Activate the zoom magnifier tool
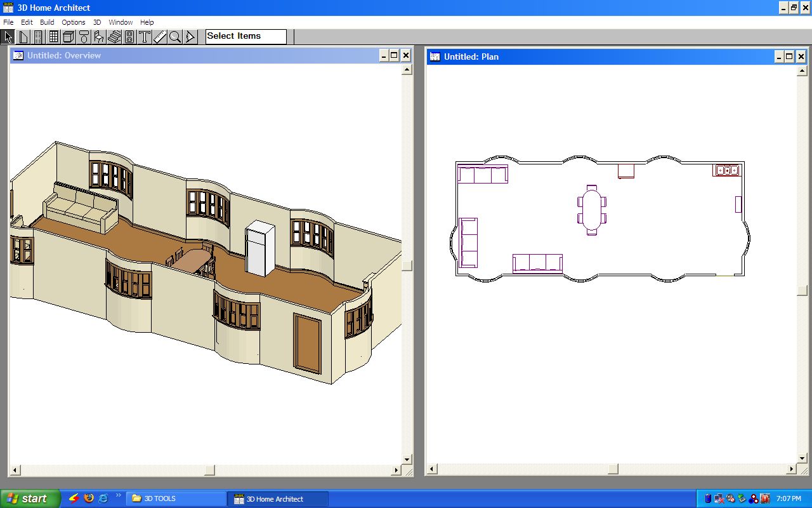Screen dimensions: 812x508 tap(174, 36)
